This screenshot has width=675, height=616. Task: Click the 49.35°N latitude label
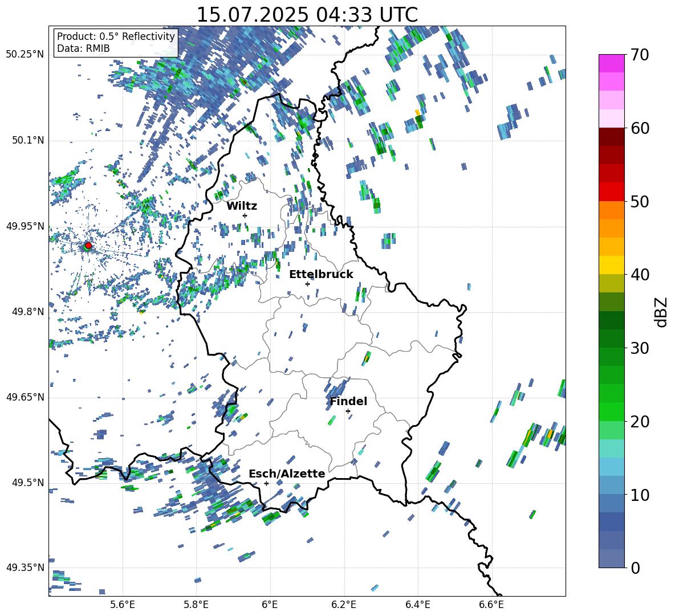point(25,568)
